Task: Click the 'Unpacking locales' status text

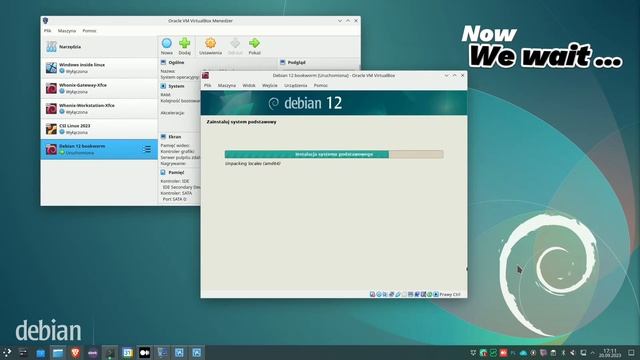Action: point(253,164)
